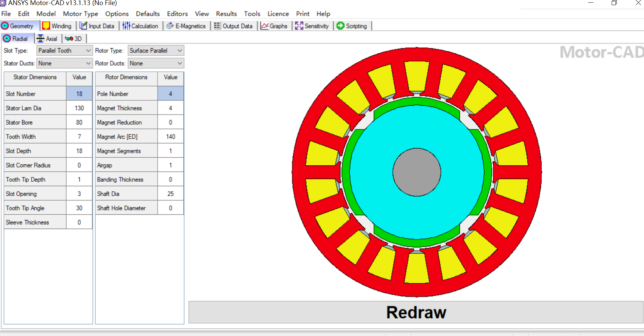Screen dimensions: 644x336
Task: Click the grey shaft in motor diagram
Action: [417, 172]
